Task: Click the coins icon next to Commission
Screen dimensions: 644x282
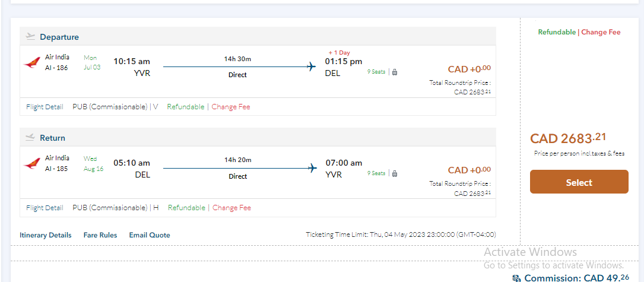Action: pyautogui.click(x=516, y=278)
